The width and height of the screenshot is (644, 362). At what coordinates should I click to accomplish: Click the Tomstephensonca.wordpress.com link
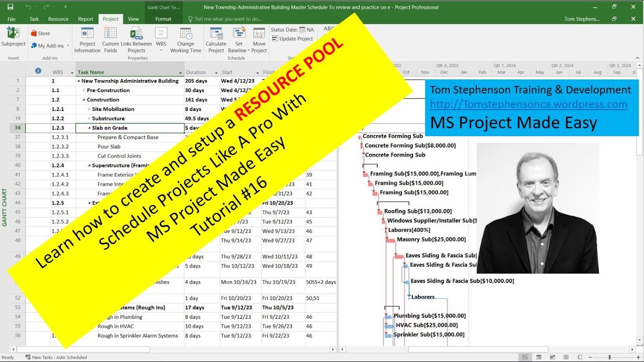click(x=528, y=105)
